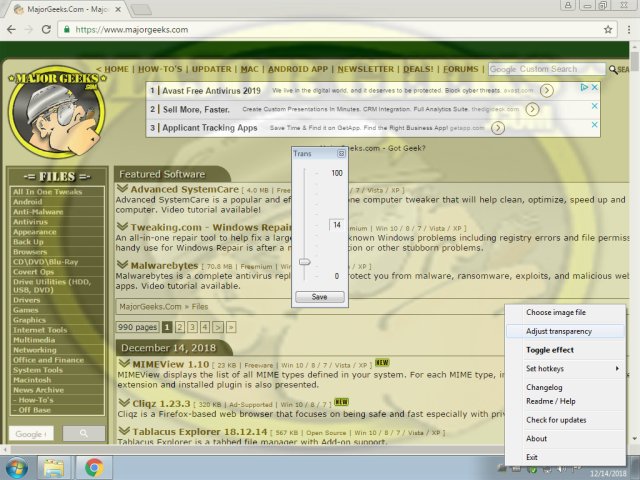Click the new tab button

[x=142, y=9]
